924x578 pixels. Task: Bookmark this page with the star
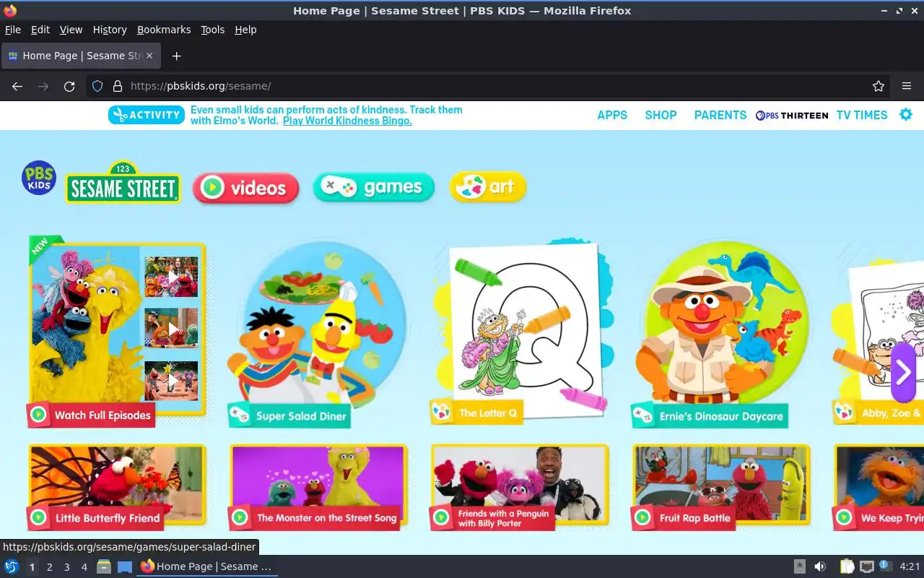879,86
